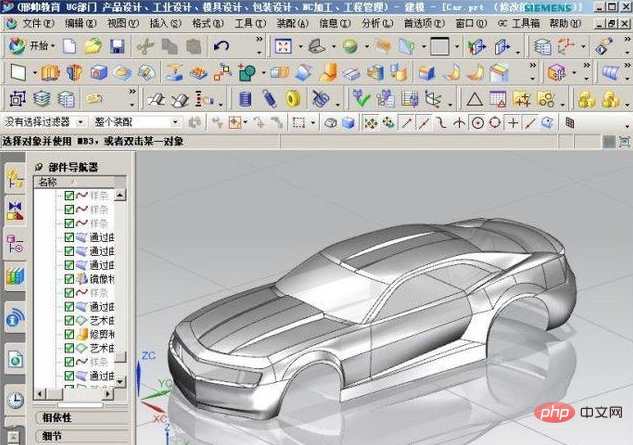Select the blue cube Hole tool icon
Screen dimensions: 633x445
99,73
